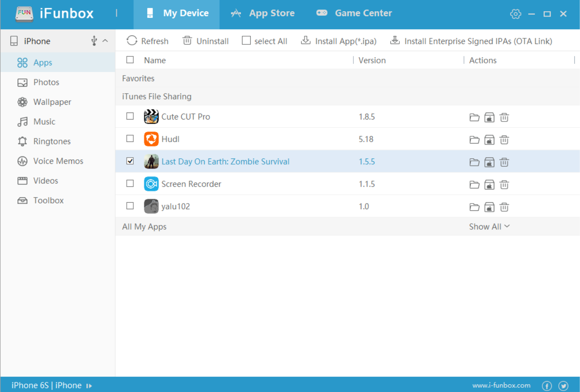Click Install Enterprise Signed IPAs button
Screen dimensions: 580x392
471,41
